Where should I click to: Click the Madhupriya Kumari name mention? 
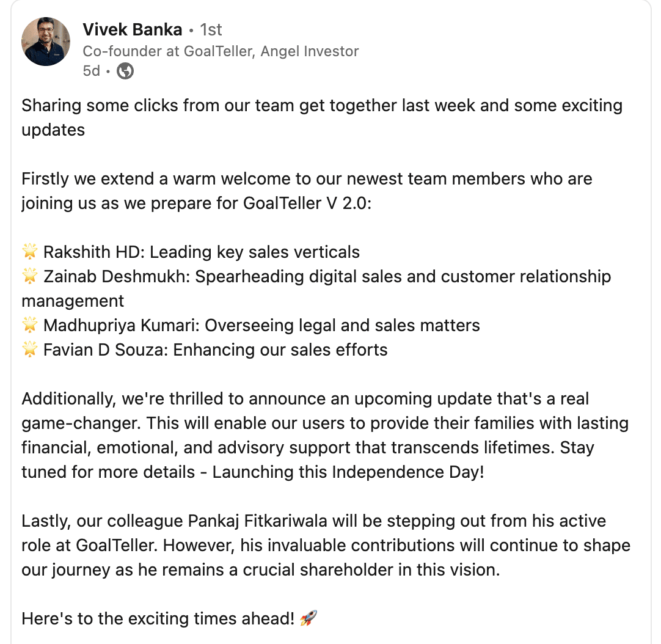[x=122, y=326]
